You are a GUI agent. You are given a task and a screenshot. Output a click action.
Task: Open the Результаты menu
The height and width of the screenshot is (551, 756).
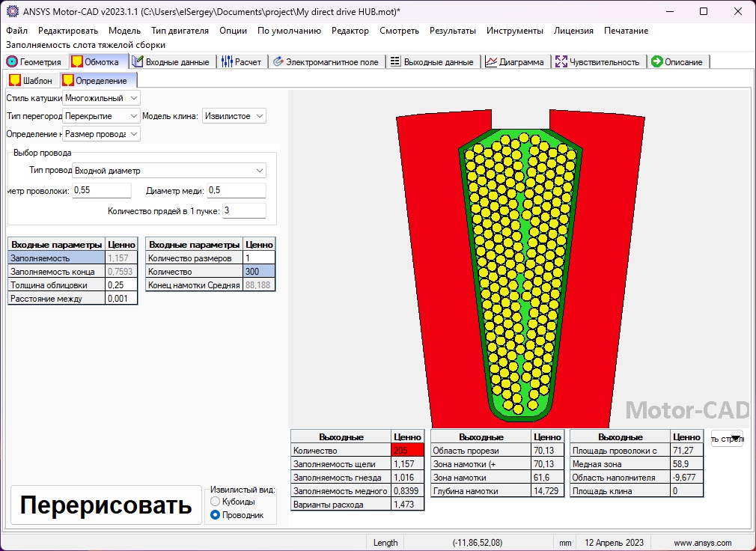(x=452, y=31)
